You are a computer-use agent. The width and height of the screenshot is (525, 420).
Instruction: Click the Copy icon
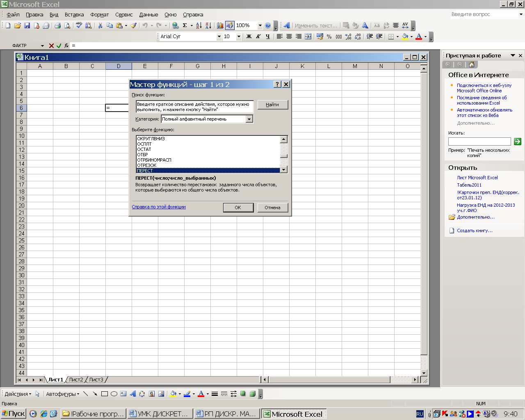pos(110,25)
